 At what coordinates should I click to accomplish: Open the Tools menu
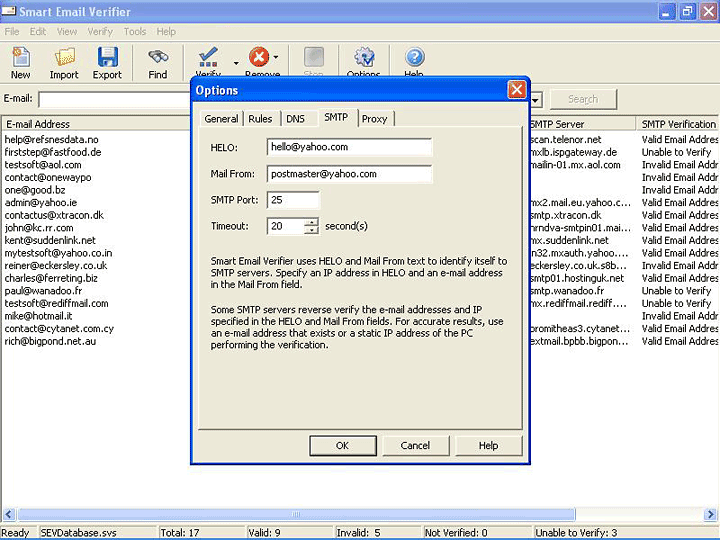pos(135,32)
